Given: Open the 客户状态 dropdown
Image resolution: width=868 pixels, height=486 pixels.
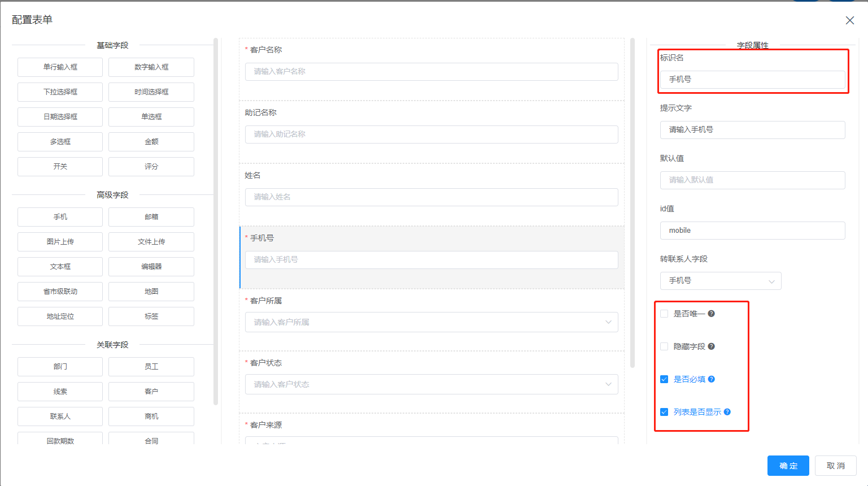Looking at the screenshot, I should pyautogui.click(x=431, y=384).
